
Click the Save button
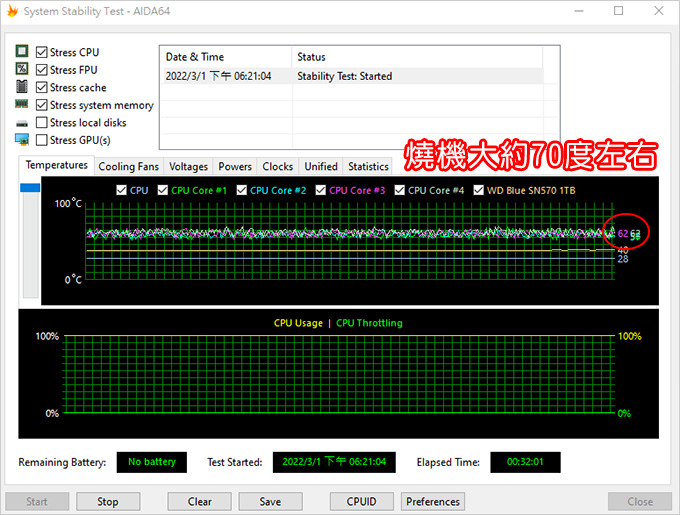tap(270, 502)
